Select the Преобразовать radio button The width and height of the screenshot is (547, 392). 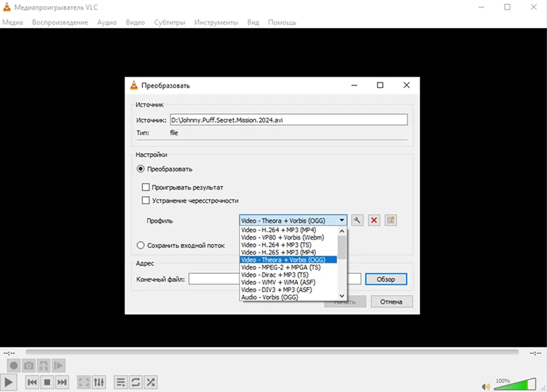point(141,169)
